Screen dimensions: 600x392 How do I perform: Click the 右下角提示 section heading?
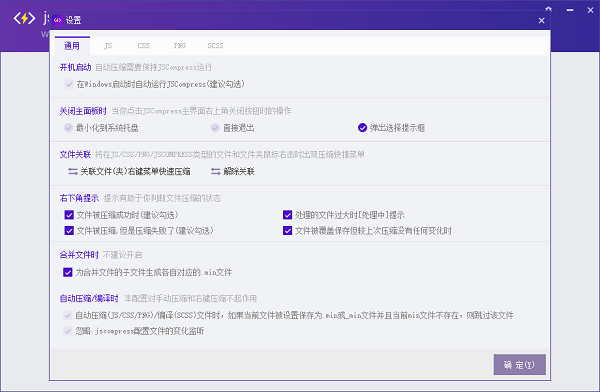(79, 198)
